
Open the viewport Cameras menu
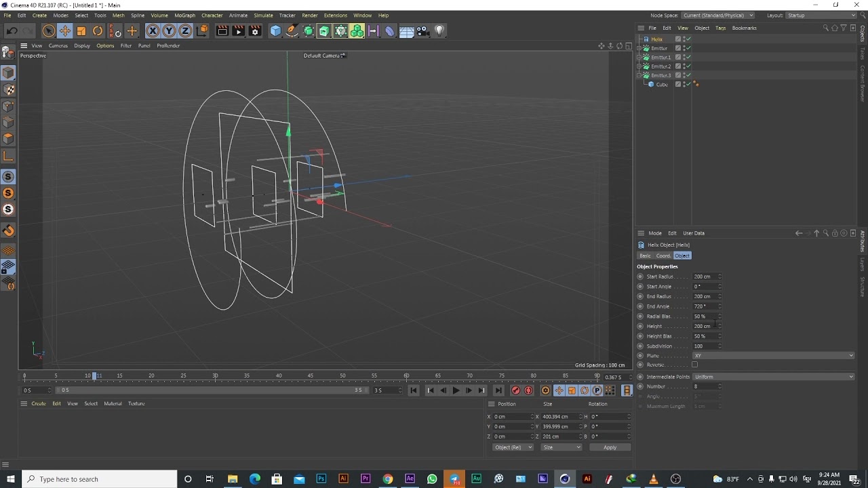coord(58,45)
